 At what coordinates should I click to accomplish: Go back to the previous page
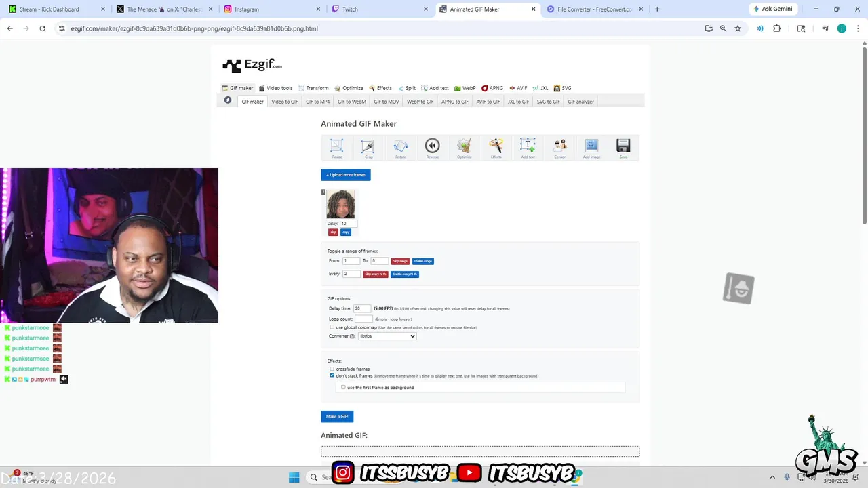coord(10,28)
